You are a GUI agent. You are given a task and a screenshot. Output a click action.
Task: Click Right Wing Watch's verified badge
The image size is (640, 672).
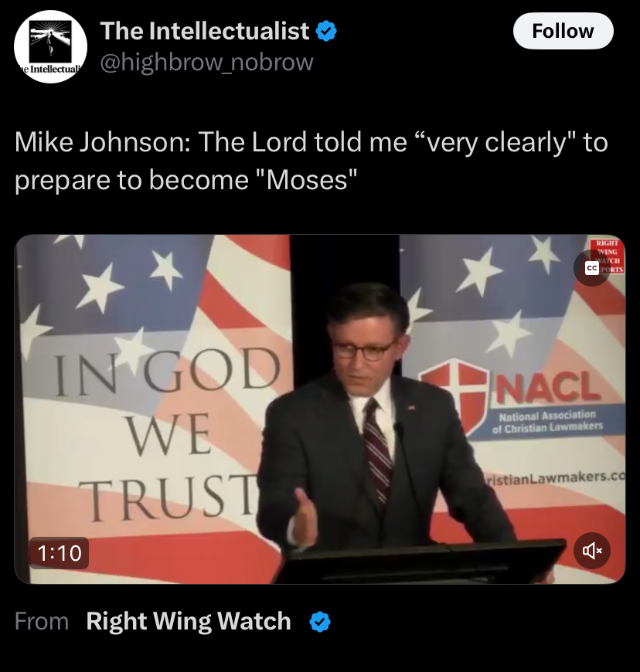pos(320,622)
